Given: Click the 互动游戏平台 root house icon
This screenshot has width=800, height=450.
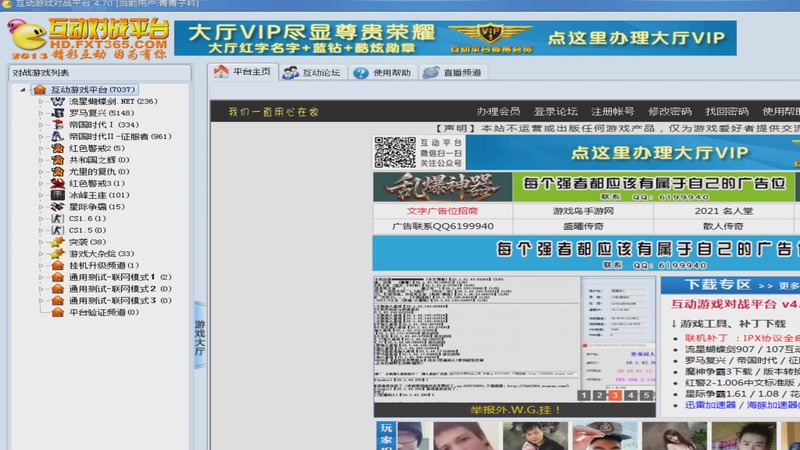Looking at the screenshot, I should 40,90.
